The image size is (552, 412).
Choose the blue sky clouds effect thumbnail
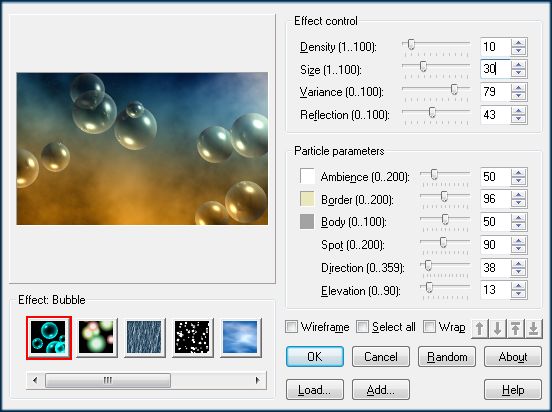click(x=240, y=337)
